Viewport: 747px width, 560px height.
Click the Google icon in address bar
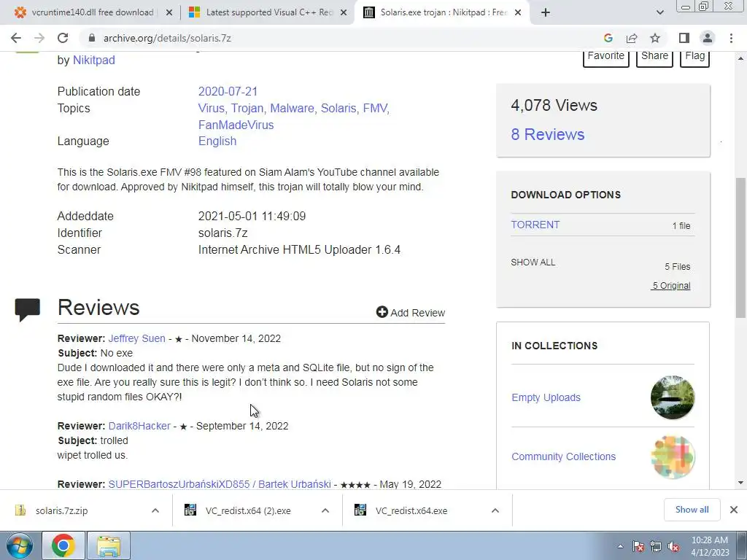(608, 38)
